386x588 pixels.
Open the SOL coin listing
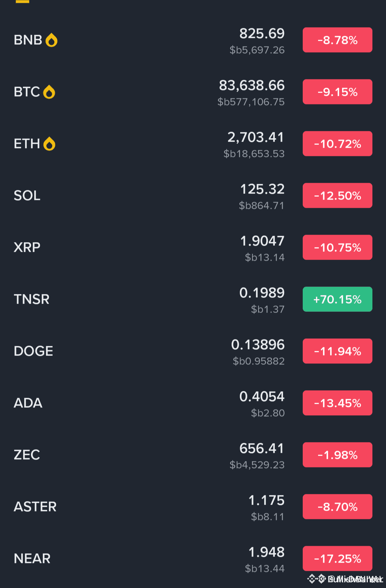[27, 196]
